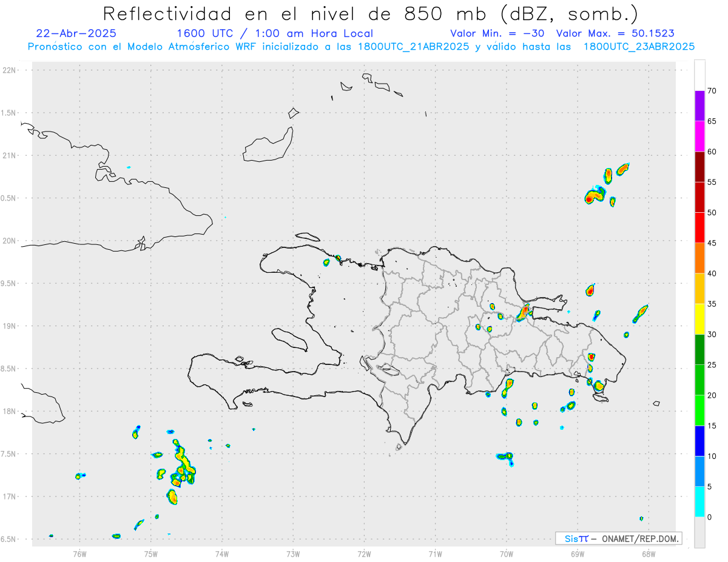Click the colorbar tick label "5"
The image size is (728, 562).
pos(710,487)
